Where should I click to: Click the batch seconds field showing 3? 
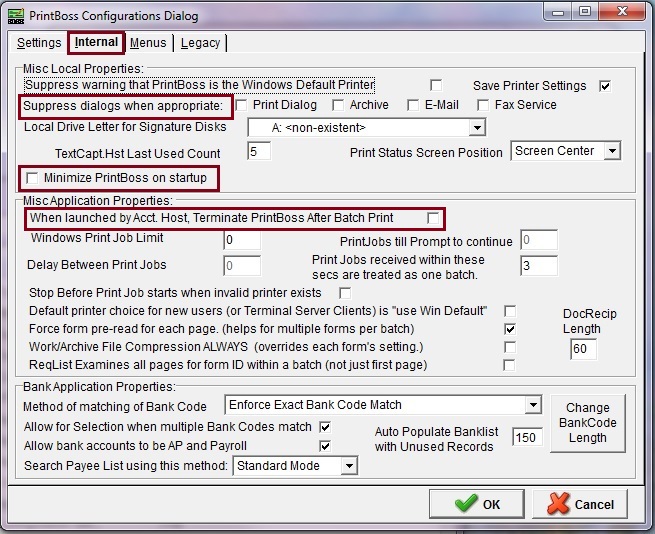[x=539, y=266]
